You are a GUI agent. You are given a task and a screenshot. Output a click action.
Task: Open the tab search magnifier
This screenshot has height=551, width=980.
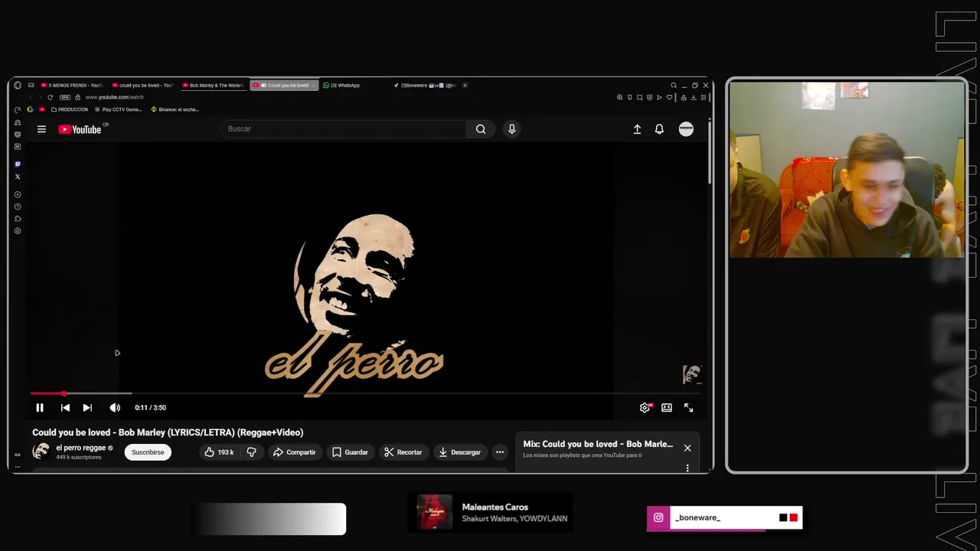674,85
